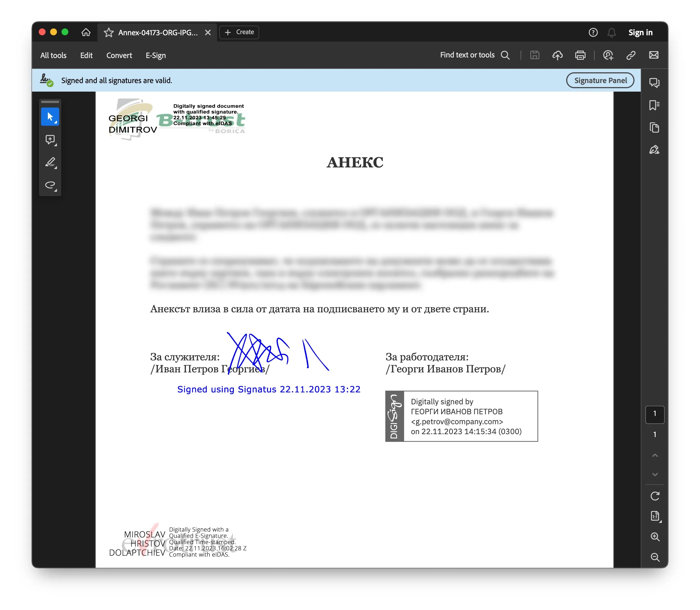Open the fill and sign pen panel
Viewport: 700px width, 610px height.
click(655, 150)
